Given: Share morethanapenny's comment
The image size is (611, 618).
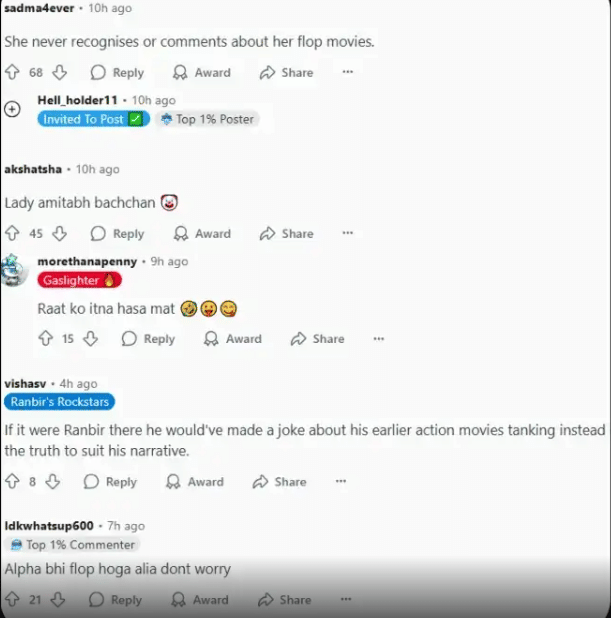Looking at the screenshot, I should click(x=317, y=339).
